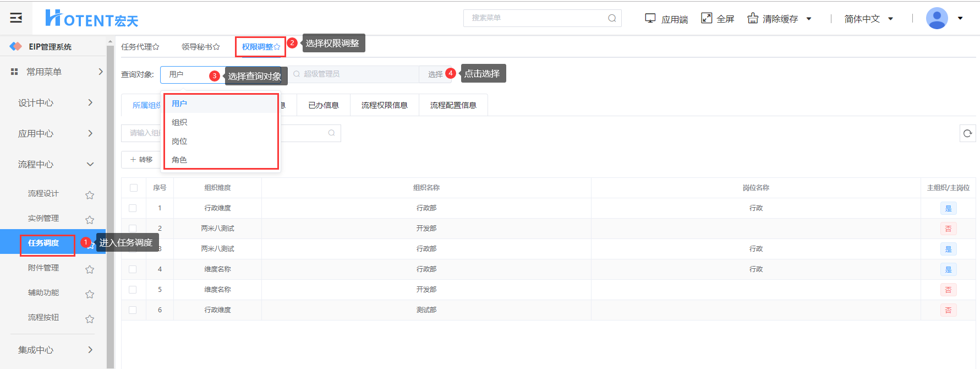Image resolution: width=980 pixels, height=369 pixels.
Task: Switch to the 流程权限信息 tab
Action: click(384, 105)
